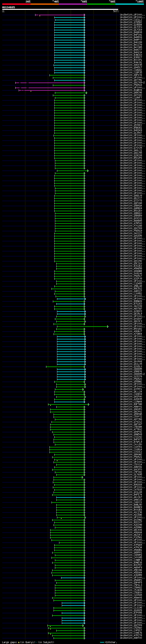146x644 pixels.
Task: Open hit UniRef100_O88895-2
Action: click(x=132, y=374)
